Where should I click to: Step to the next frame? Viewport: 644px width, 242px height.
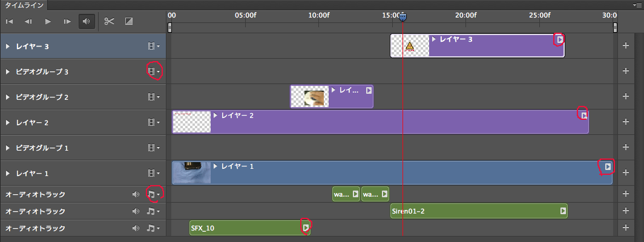[x=67, y=21]
